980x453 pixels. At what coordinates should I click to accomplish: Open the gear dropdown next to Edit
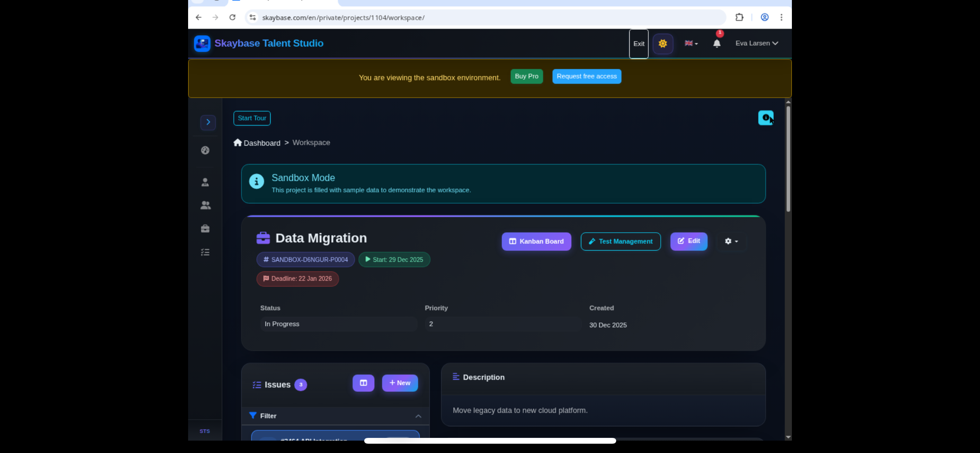(731, 241)
